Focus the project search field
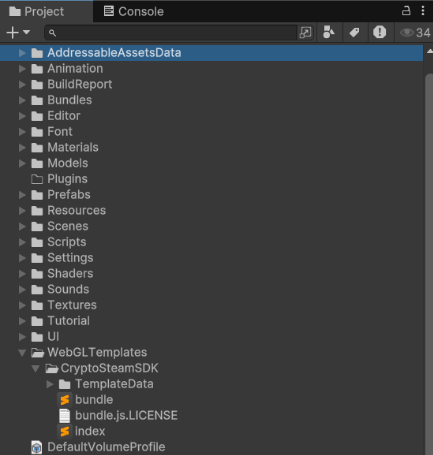 point(170,32)
